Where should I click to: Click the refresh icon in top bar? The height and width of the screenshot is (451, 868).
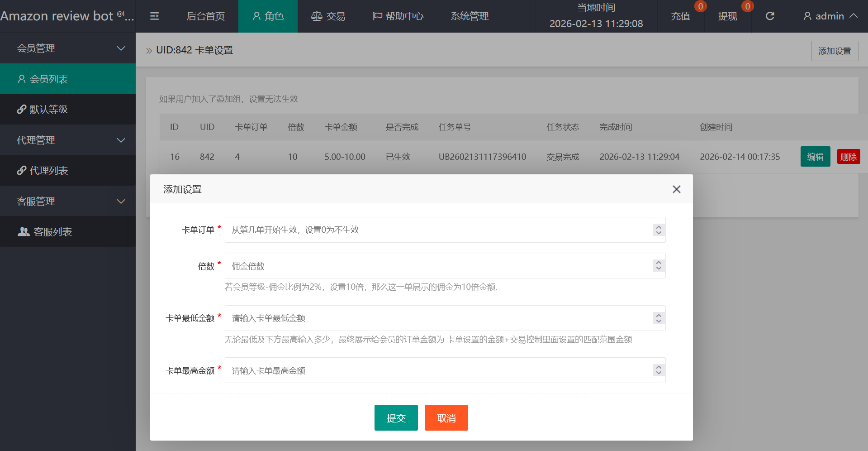[770, 16]
